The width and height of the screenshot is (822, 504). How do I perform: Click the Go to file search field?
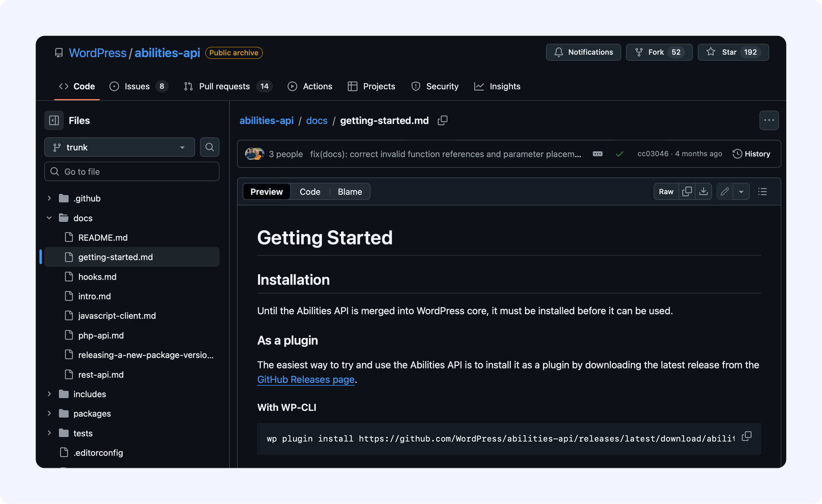pyautogui.click(x=132, y=172)
